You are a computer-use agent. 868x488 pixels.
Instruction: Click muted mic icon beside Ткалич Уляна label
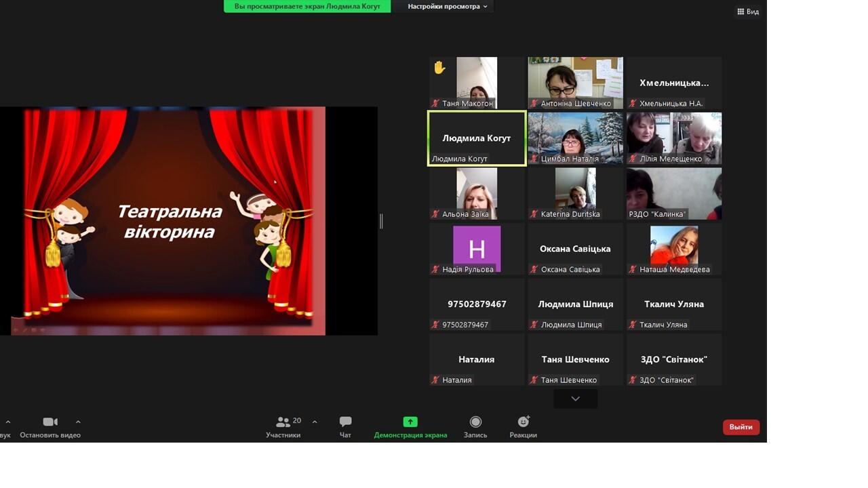[633, 325]
